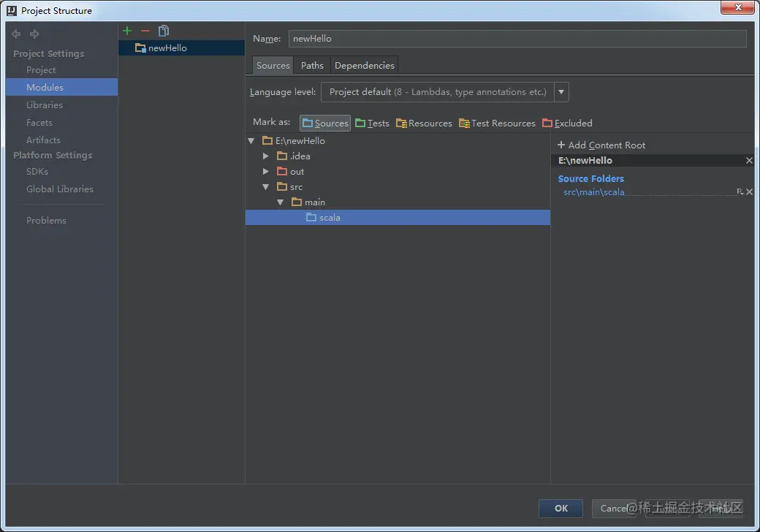
Task: Mark folder as Sources
Action: pyautogui.click(x=325, y=123)
